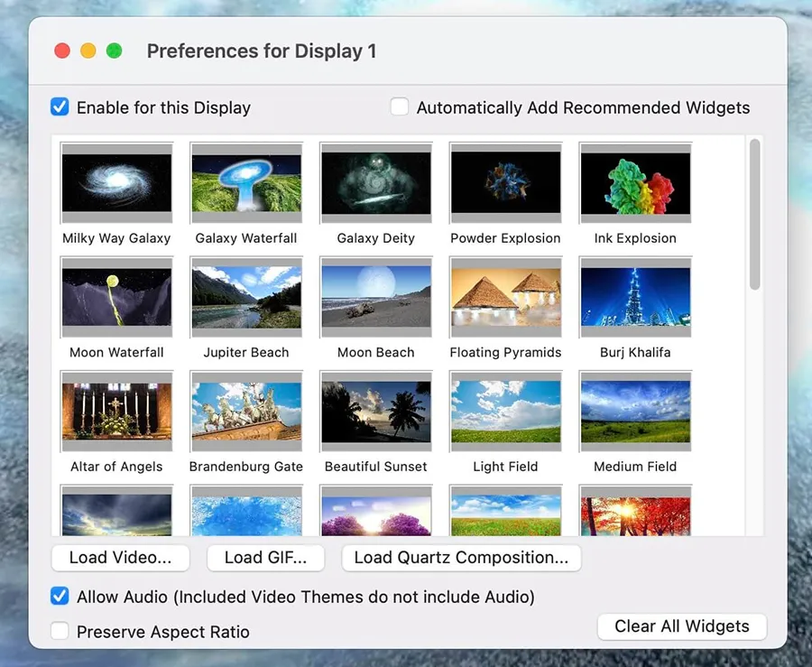This screenshot has width=812, height=667.
Task: Pick the Galaxy Deity theme
Action: click(x=375, y=183)
